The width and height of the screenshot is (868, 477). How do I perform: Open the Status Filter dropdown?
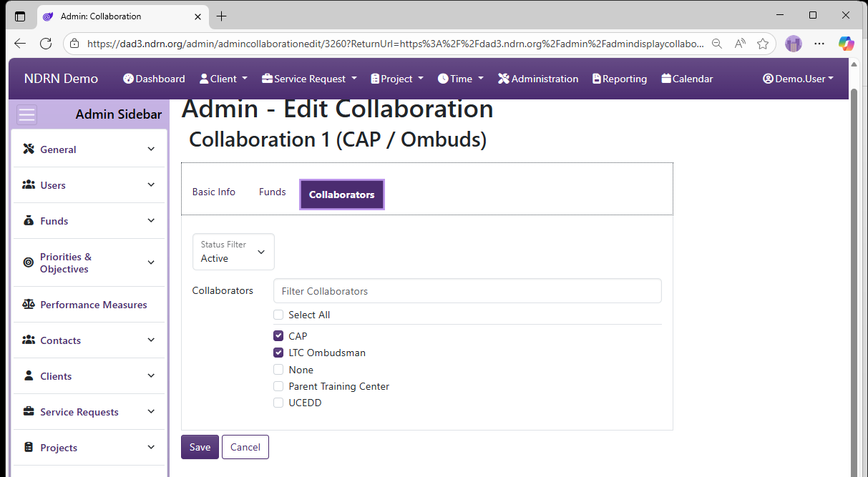pyautogui.click(x=233, y=252)
